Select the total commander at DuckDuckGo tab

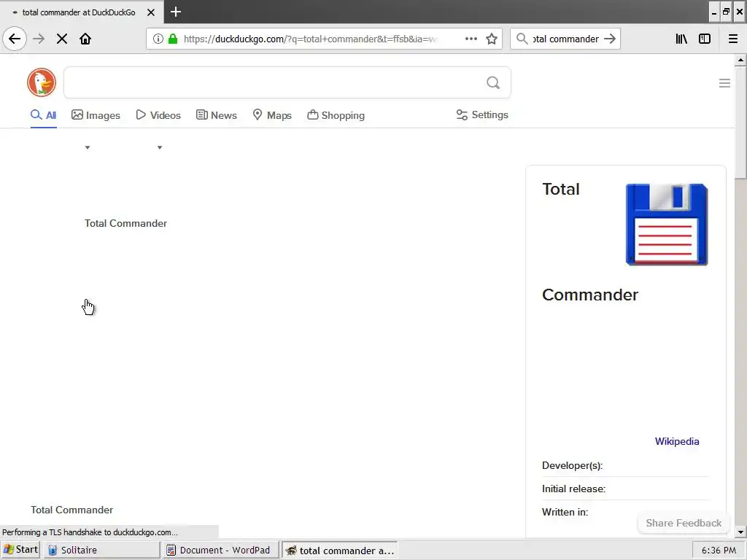point(79,12)
